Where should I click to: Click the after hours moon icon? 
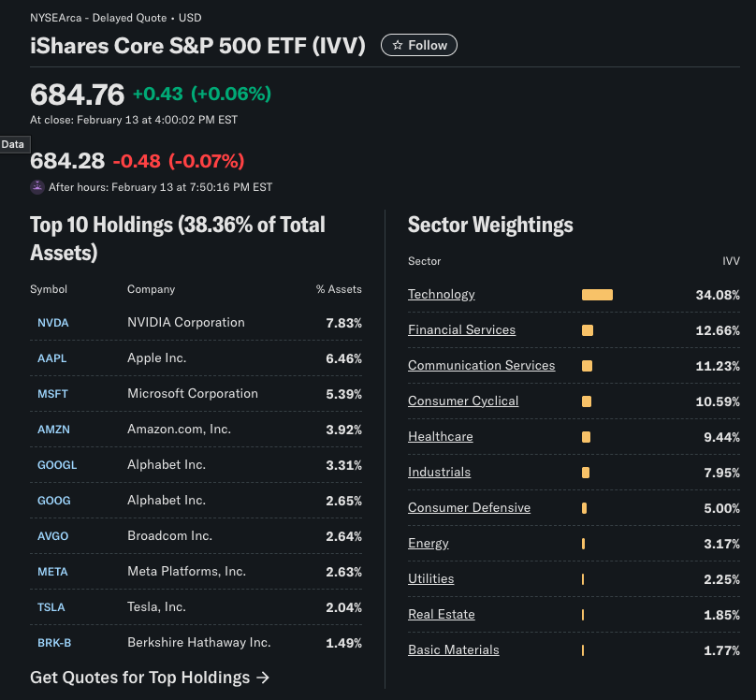pyautogui.click(x=37, y=187)
